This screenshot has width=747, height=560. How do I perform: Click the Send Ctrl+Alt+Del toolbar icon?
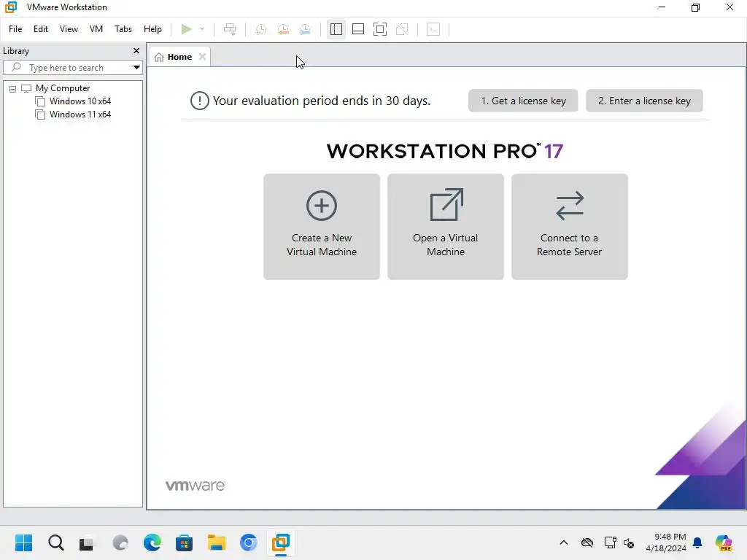(230, 29)
